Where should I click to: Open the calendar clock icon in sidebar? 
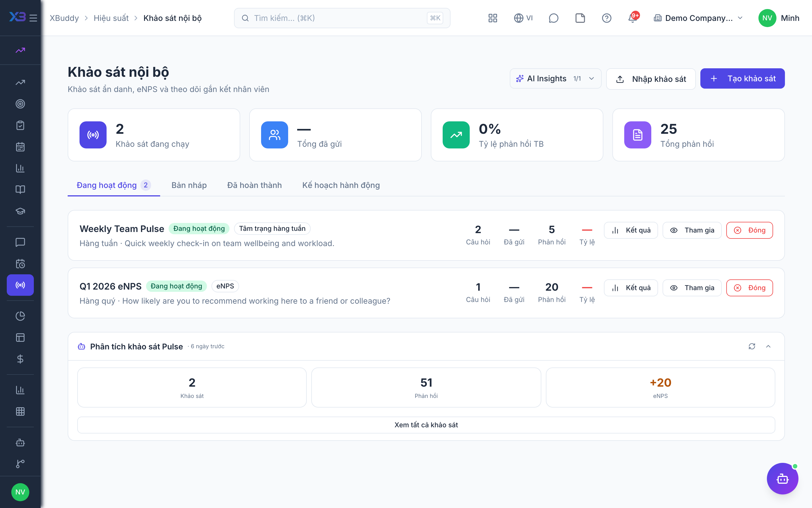click(x=20, y=264)
